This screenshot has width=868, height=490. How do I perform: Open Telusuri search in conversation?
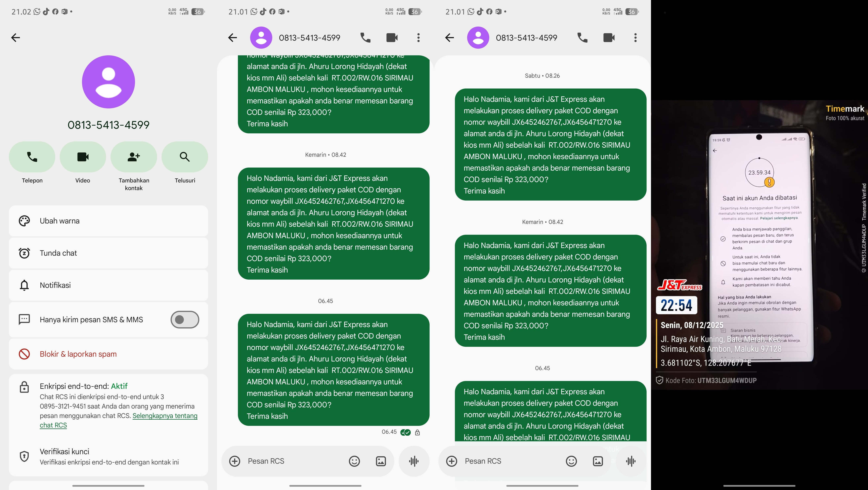tap(185, 157)
